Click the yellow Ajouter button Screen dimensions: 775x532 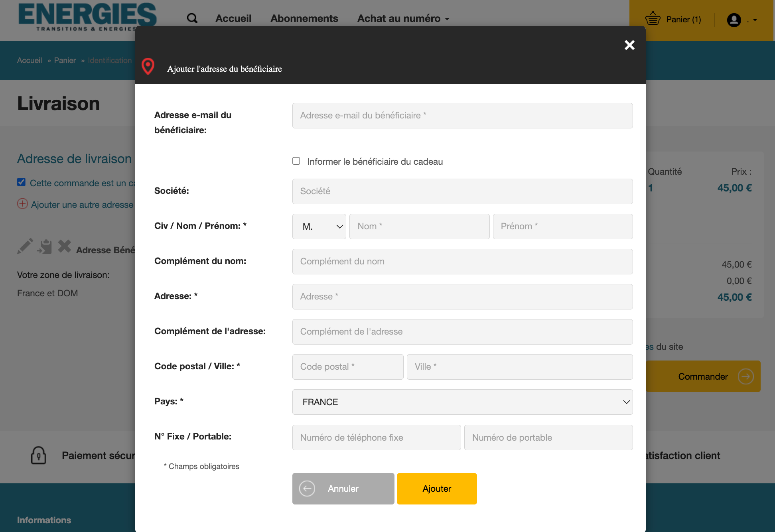[437, 489]
